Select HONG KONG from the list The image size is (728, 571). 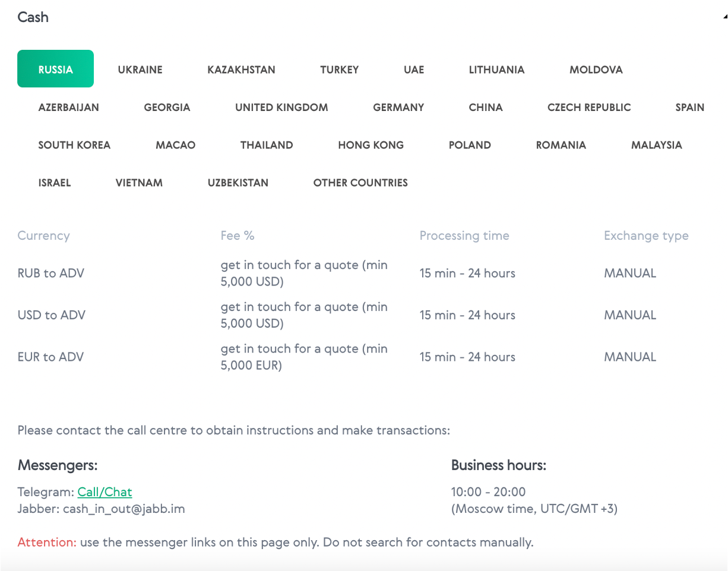[371, 145]
